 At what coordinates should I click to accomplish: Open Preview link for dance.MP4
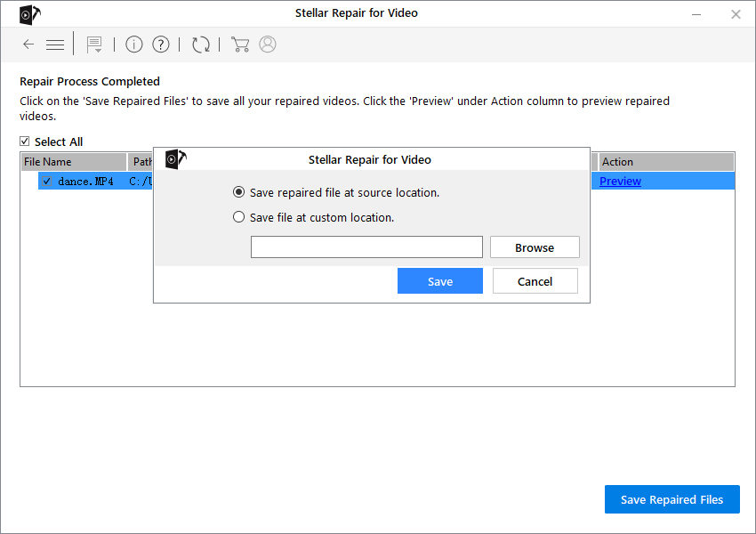point(620,182)
